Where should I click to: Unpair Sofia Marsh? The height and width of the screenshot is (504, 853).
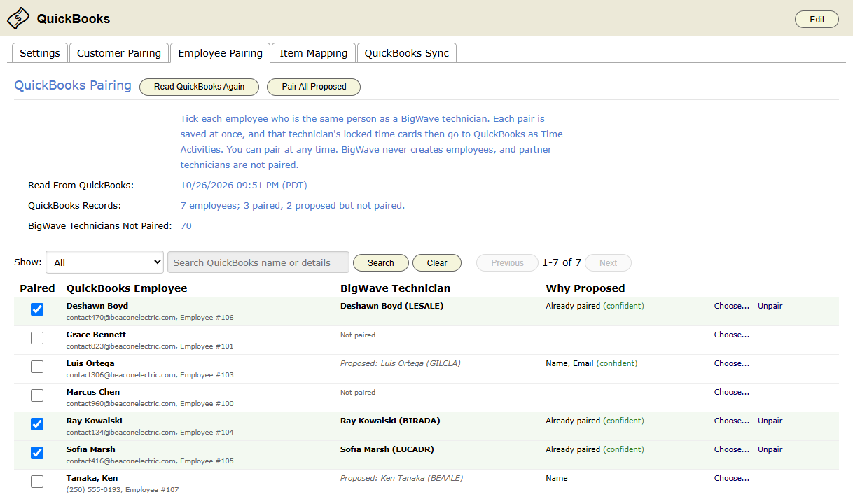[770, 449]
